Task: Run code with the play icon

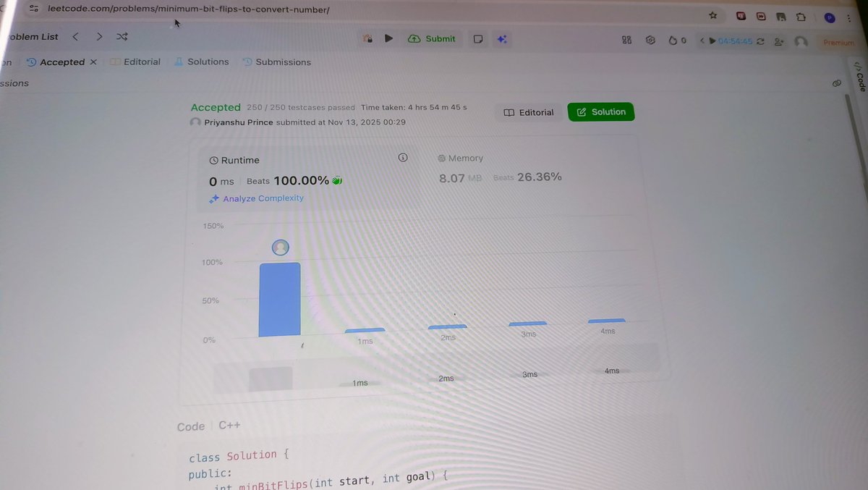Action: coord(388,38)
